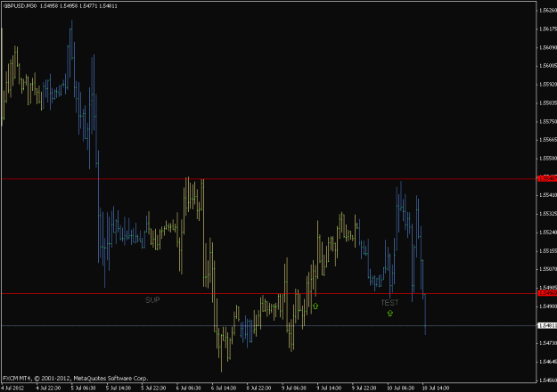Click the 1.55750 price scale label
This screenshot has width=557, height=392.
tap(548, 121)
